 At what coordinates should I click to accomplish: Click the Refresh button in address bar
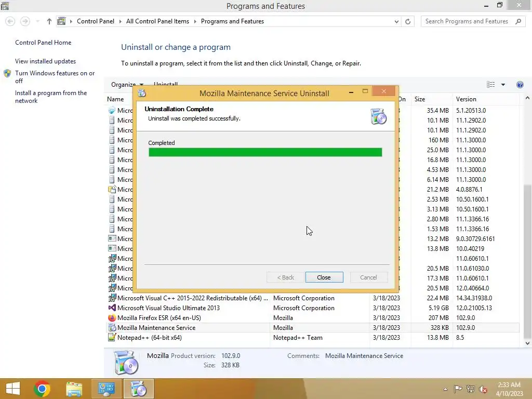click(408, 21)
